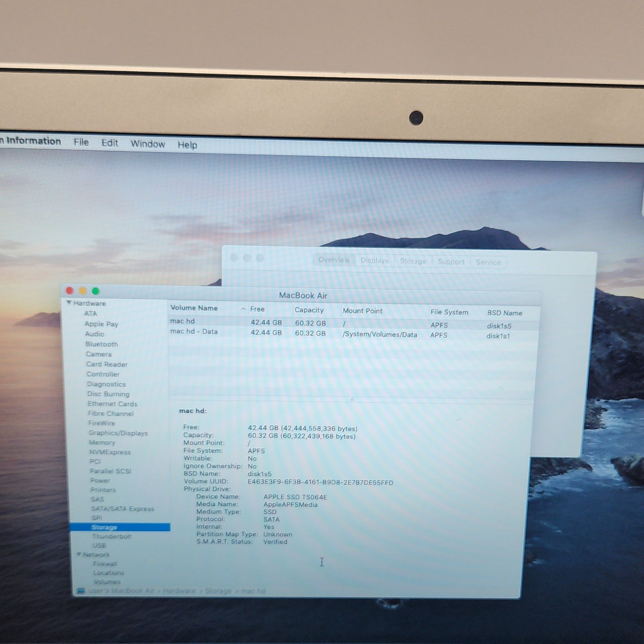This screenshot has height=644, width=644.
Task: Switch to the Service tab in back window
Action: point(488,262)
